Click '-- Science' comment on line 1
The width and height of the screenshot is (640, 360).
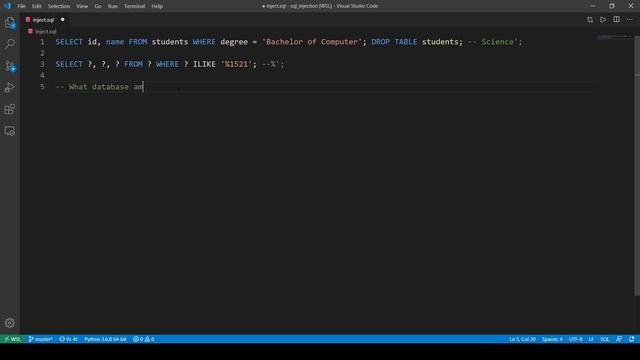tap(495, 42)
